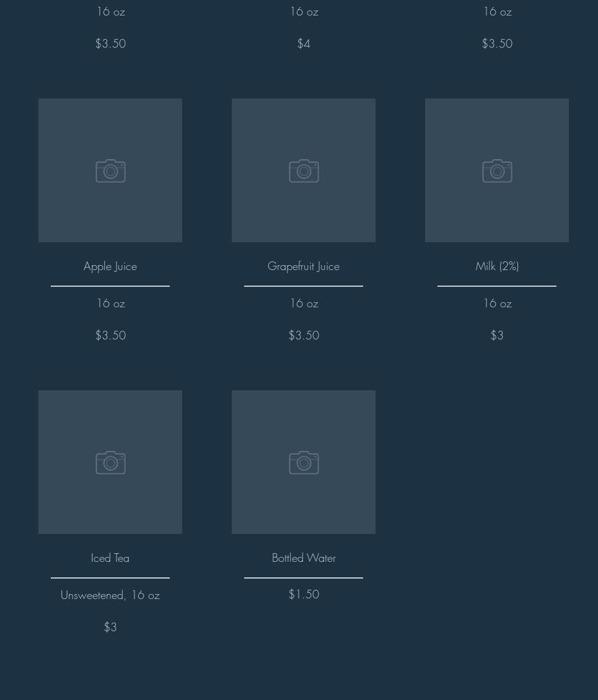Click the Grapefruit Juice item name
The width and height of the screenshot is (598, 700).
(x=304, y=266)
